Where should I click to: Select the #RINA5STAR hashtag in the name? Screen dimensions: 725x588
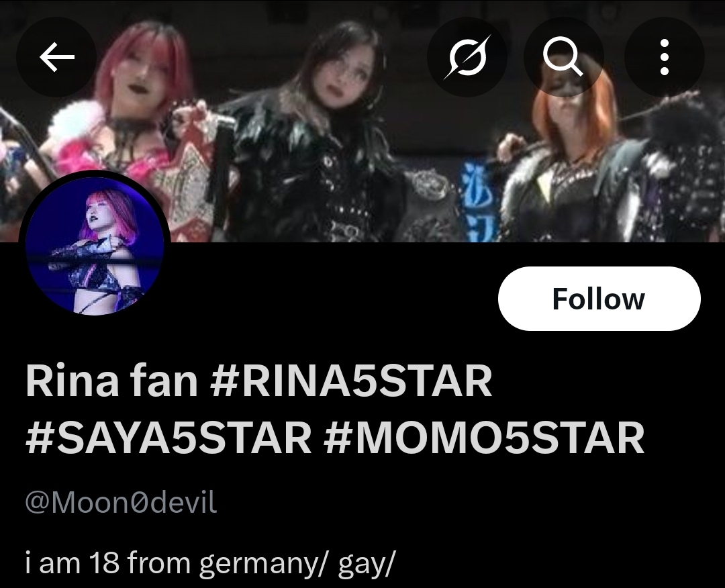coord(351,381)
